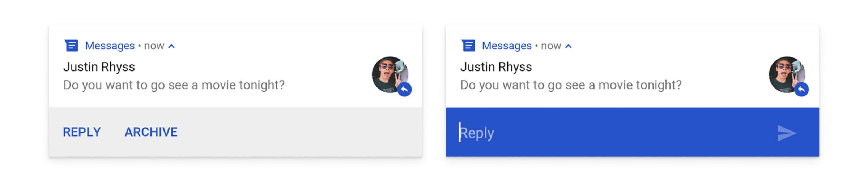The image size is (868, 181).
Task: Click Justin's avatar in notification with blue reply bar
Action: pos(785,74)
